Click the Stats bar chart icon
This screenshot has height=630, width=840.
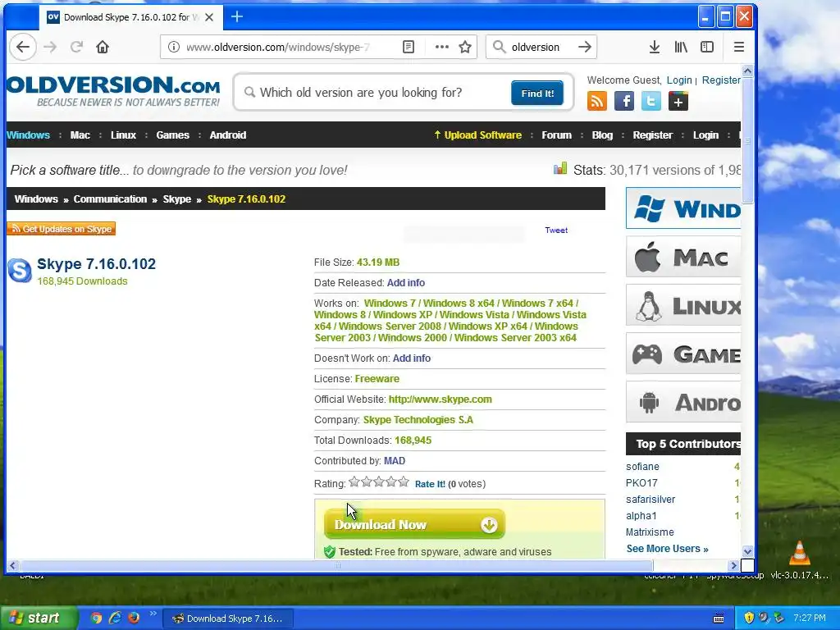(559, 169)
